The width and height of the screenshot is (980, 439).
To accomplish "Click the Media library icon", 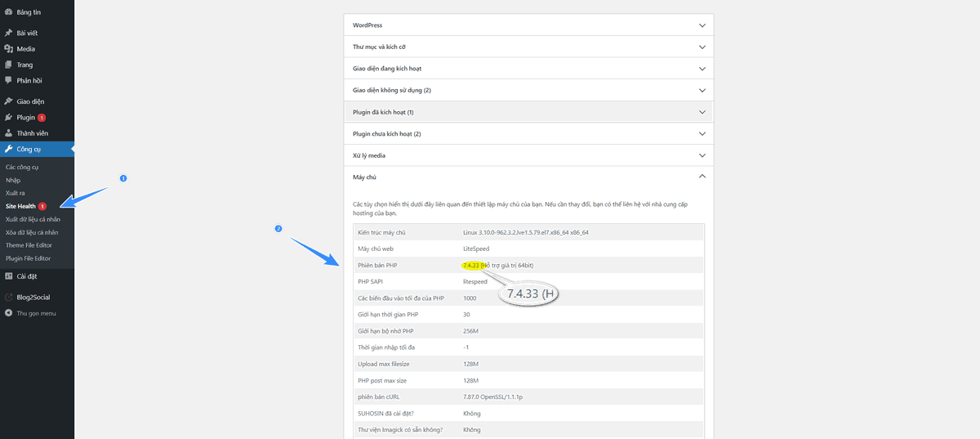I will pyautogui.click(x=8, y=49).
